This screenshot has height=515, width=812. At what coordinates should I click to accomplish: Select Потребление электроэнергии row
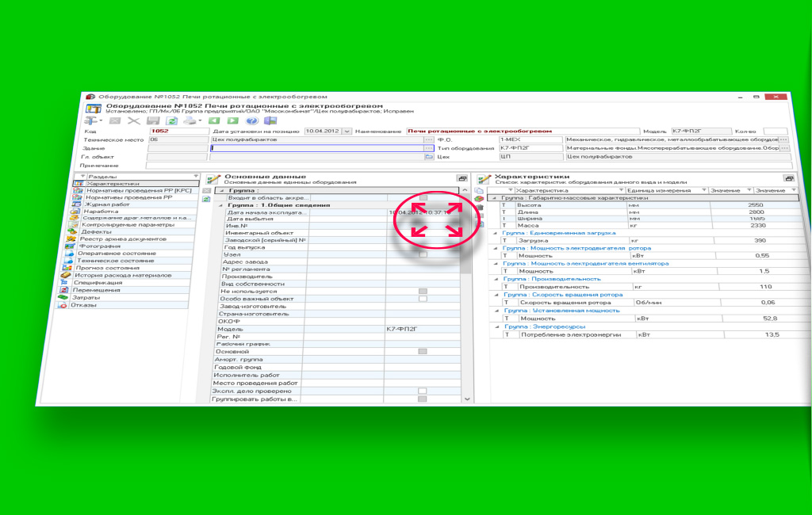coord(652,335)
